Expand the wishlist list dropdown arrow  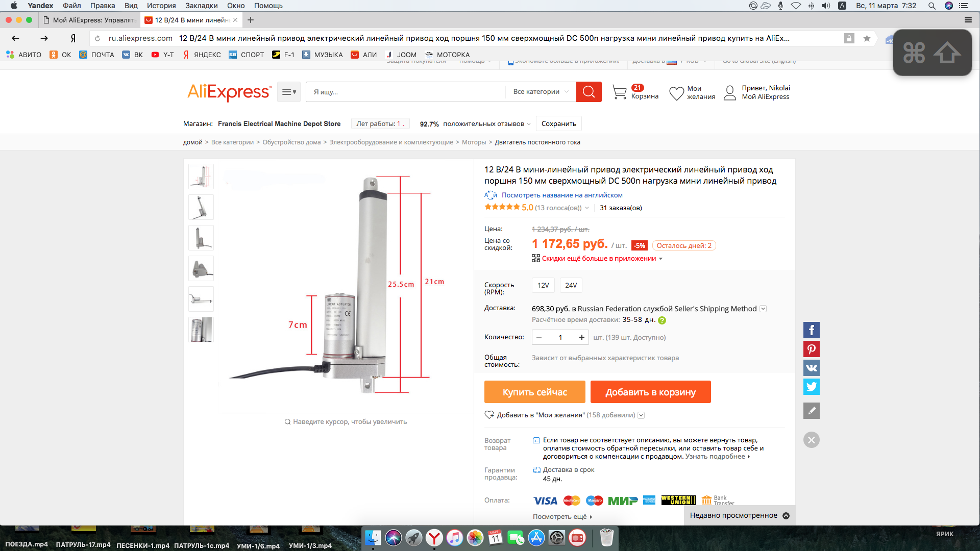[x=641, y=415]
